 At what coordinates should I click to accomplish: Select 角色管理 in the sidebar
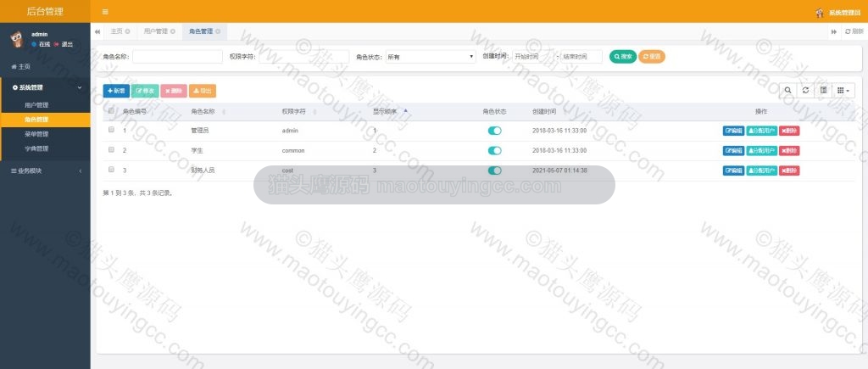(x=46, y=120)
